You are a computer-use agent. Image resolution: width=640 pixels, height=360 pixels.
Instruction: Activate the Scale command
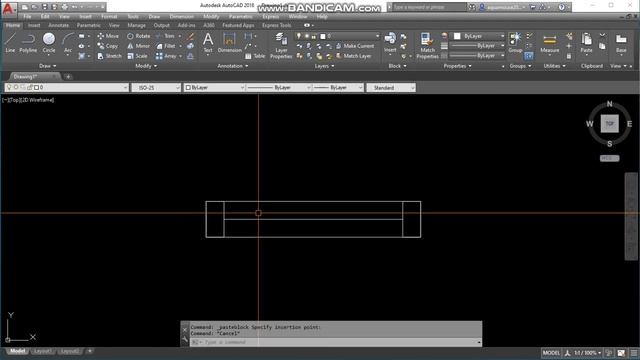point(138,56)
